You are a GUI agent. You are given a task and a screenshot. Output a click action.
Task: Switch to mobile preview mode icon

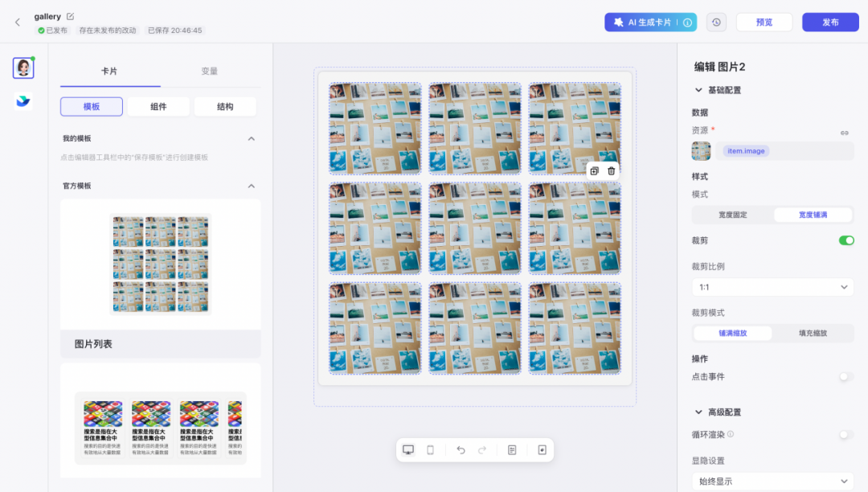click(x=430, y=450)
